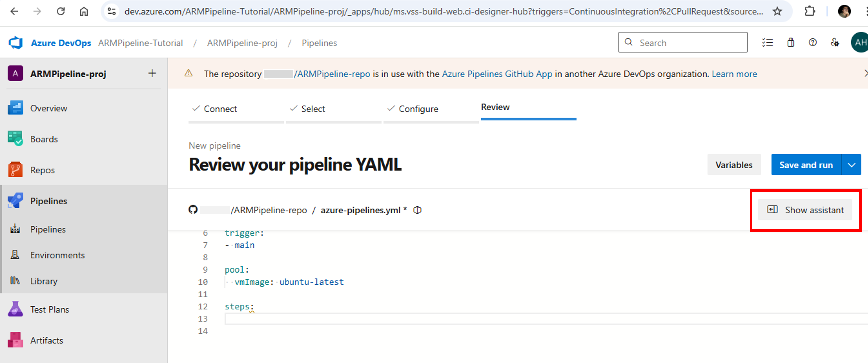868x363 pixels.
Task: Switch to the Configure tab
Action: click(418, 109)
